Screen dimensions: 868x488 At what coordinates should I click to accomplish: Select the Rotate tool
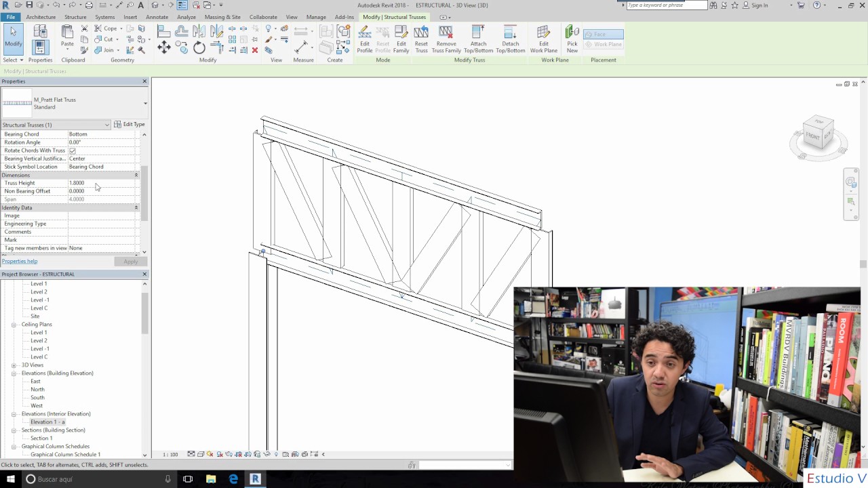[199, 47]
